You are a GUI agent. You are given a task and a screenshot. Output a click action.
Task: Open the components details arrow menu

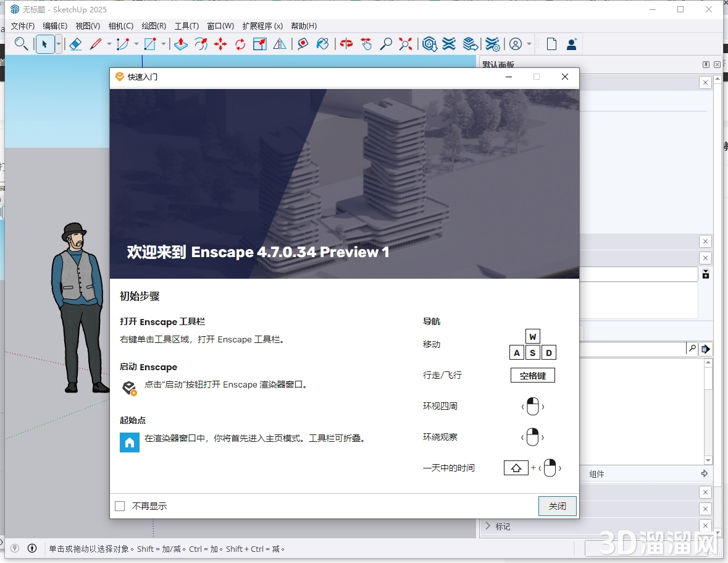click(x=705, y=349)
